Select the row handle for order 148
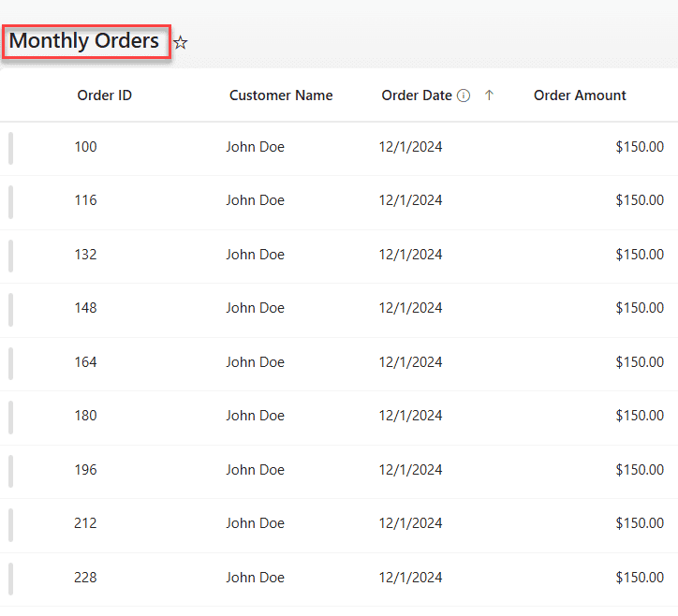 pyautogui.click(x=11, y=310)
